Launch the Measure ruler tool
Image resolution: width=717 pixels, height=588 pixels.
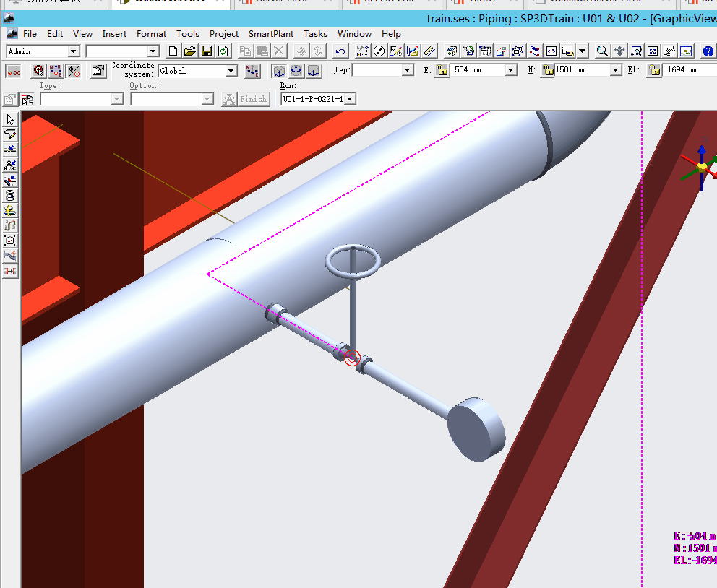429,51
